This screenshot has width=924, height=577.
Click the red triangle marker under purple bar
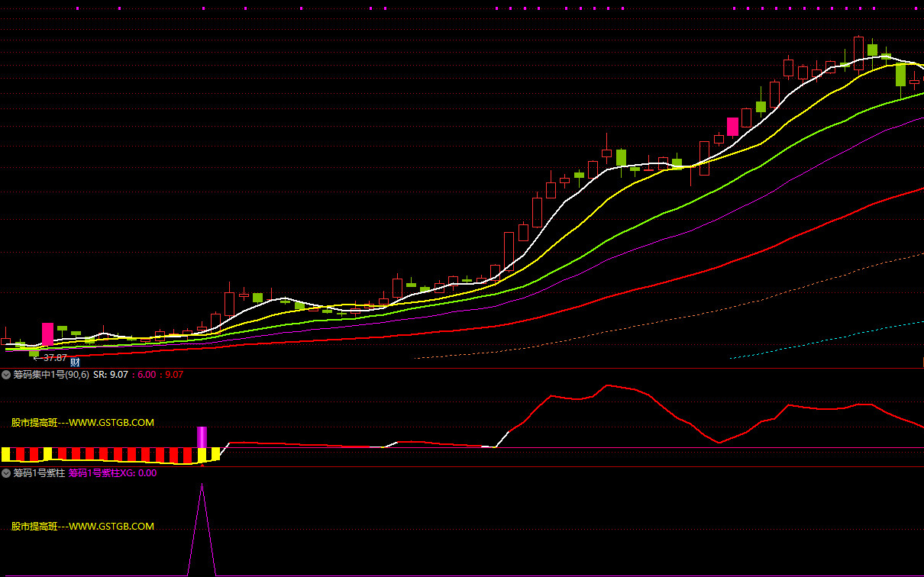202,463
